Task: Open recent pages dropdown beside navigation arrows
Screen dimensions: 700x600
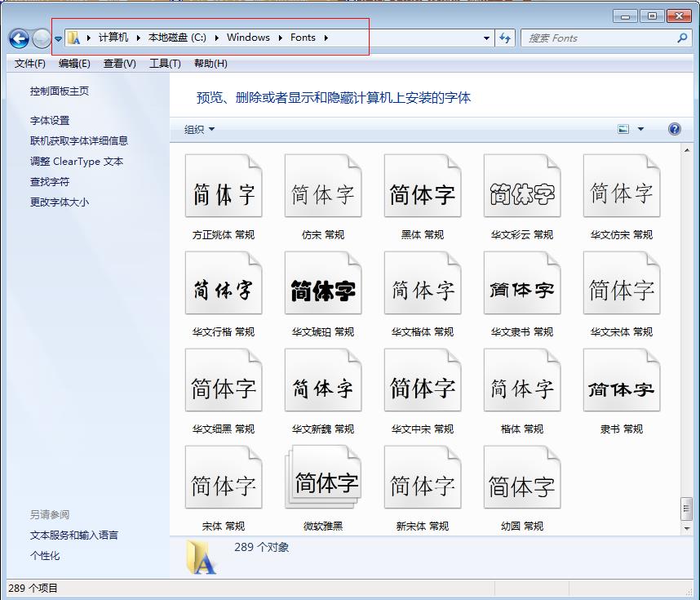Action: [x=58, y=38]
